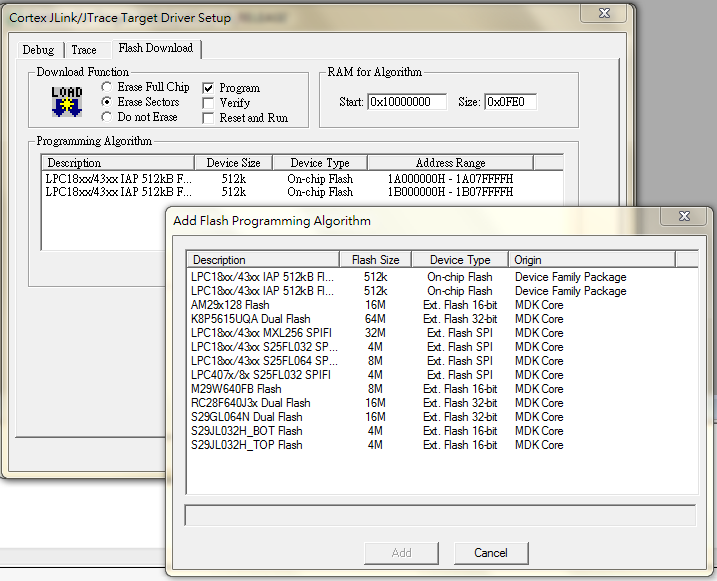Uncheck the Program checkbox
This screenshot has height=581, width=717.
point(208,88)
